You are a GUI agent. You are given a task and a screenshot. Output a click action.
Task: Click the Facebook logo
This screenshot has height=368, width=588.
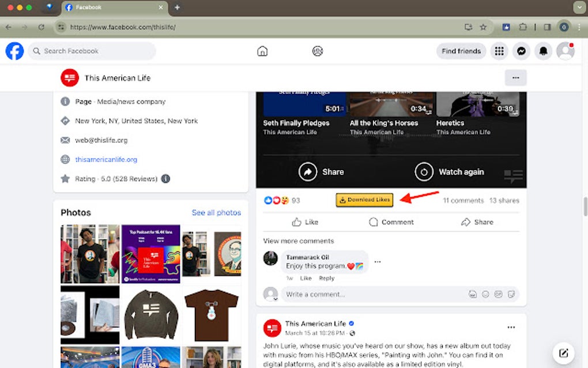tap(14, 51)
